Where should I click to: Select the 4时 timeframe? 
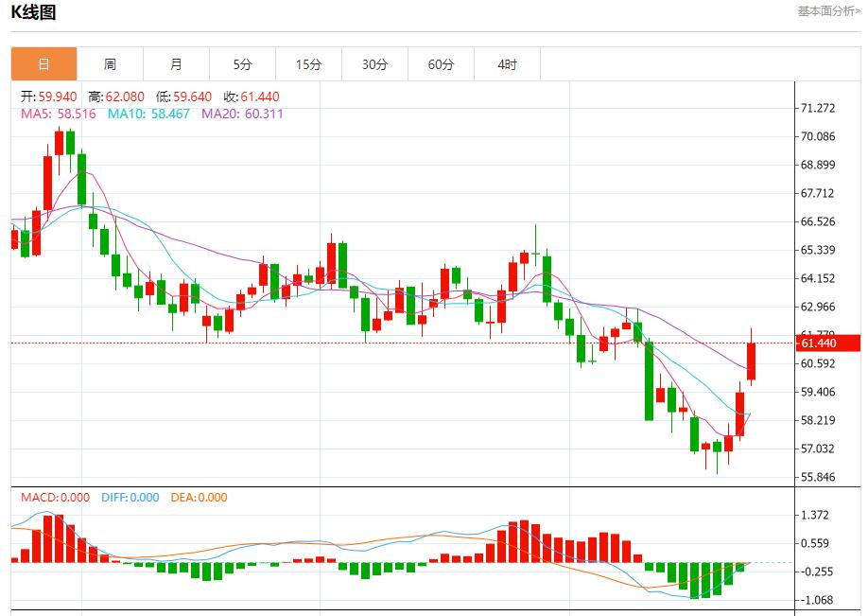[508, 64]
